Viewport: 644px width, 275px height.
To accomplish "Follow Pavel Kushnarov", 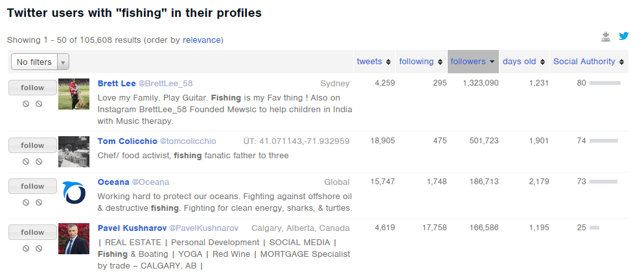I will pos(32,232).
